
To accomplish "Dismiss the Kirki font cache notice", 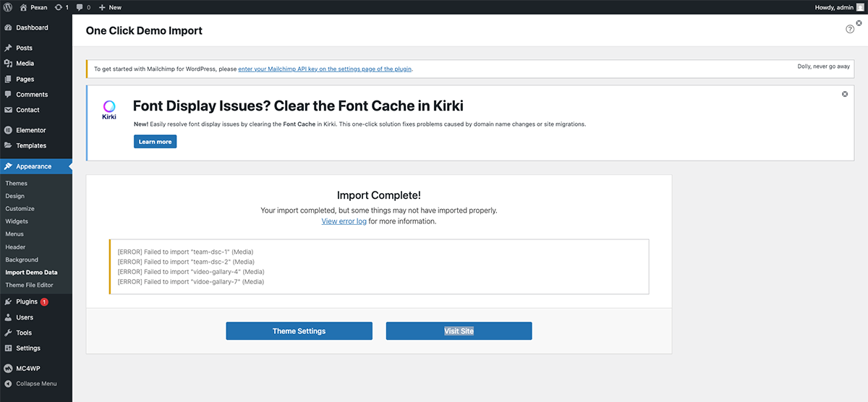I will click(845, 94).
